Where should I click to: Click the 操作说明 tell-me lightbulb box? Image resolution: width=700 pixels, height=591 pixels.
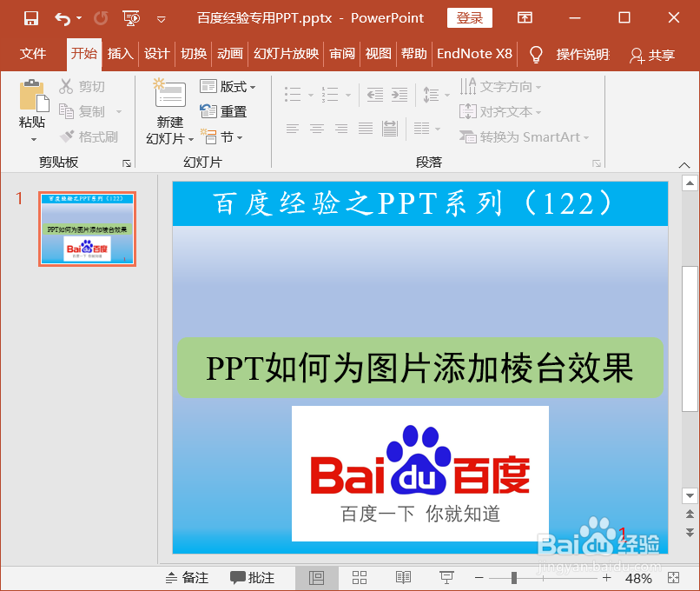pyautogui.click(x=569, y=55)
